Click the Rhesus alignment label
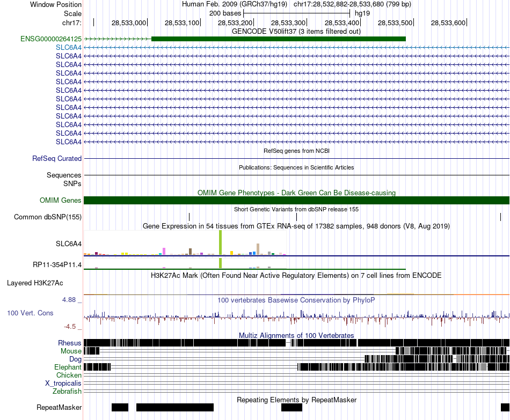Image resolution: width=510 pixels, height=420 pixels. [70, 343]
